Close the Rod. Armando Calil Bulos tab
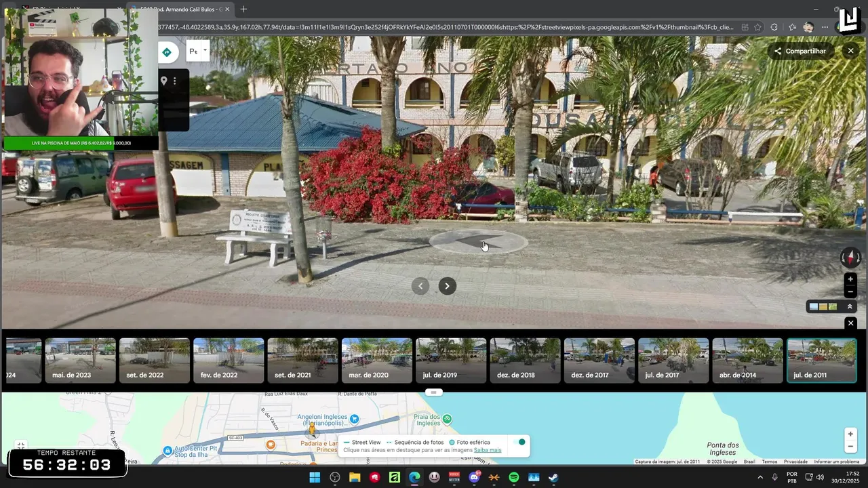This screenshot has height=488, width=868. pos(227,9)
